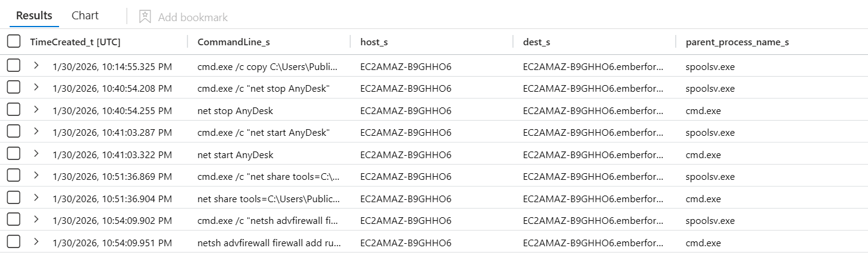Expand the 10:54:09.902 PM netsh row
Screen dimensions: 868x274
coord(36,220)
